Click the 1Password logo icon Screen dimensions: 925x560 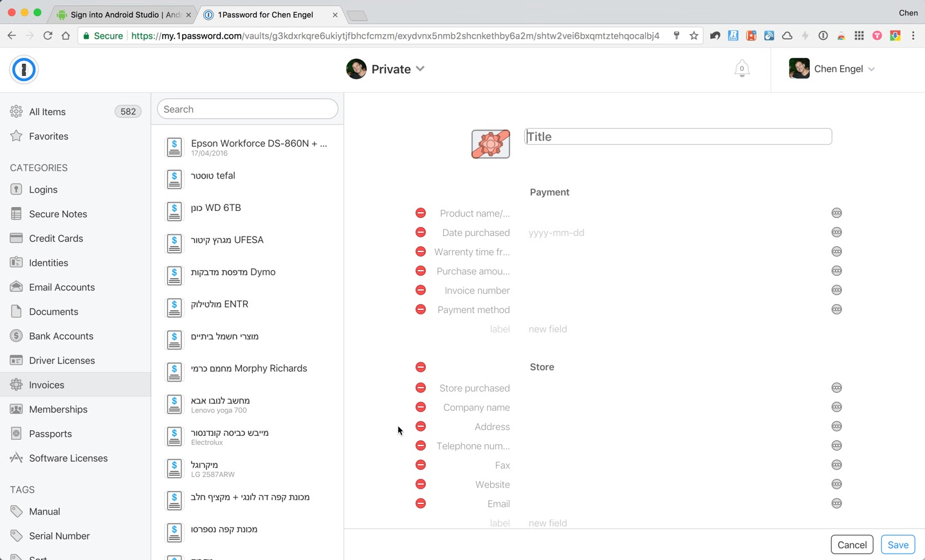(24, 69)
